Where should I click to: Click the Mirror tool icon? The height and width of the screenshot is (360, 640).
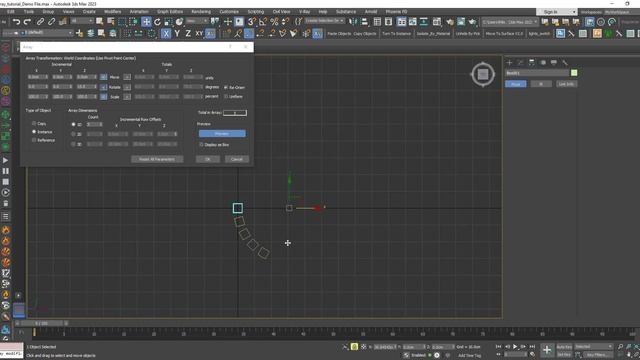[353, 22]
